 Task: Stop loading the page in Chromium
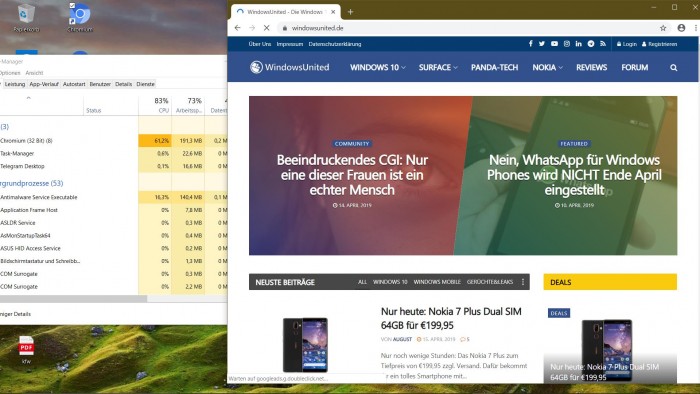pos(267,28)
